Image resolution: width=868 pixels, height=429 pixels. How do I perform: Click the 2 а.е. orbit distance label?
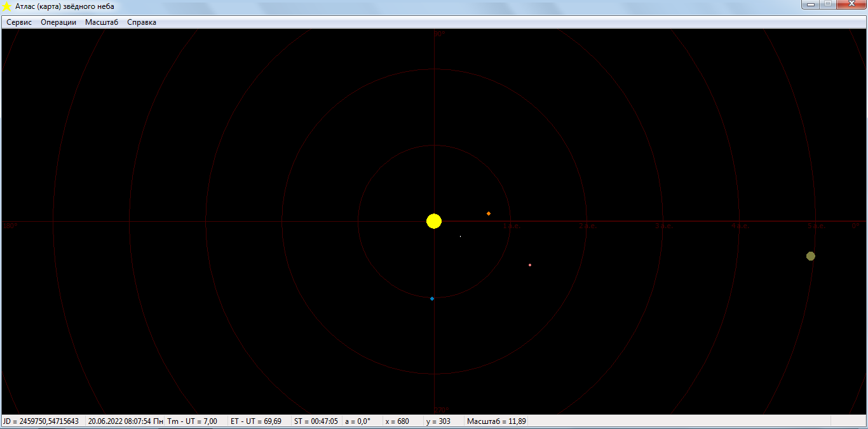point(587,226)
